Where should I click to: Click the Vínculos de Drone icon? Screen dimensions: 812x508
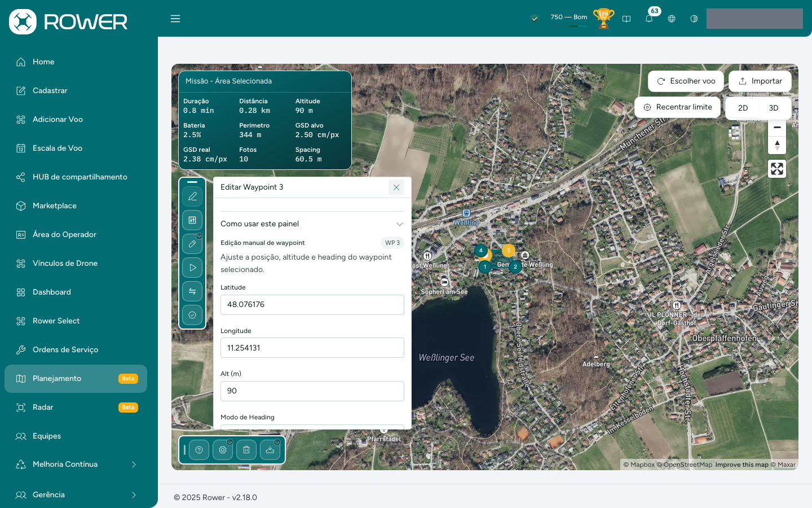pos(21,264)
